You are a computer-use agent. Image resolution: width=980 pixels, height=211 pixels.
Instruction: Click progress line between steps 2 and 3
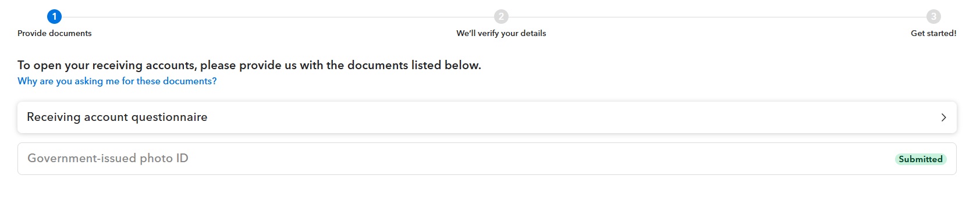click(x=718, y=17)
